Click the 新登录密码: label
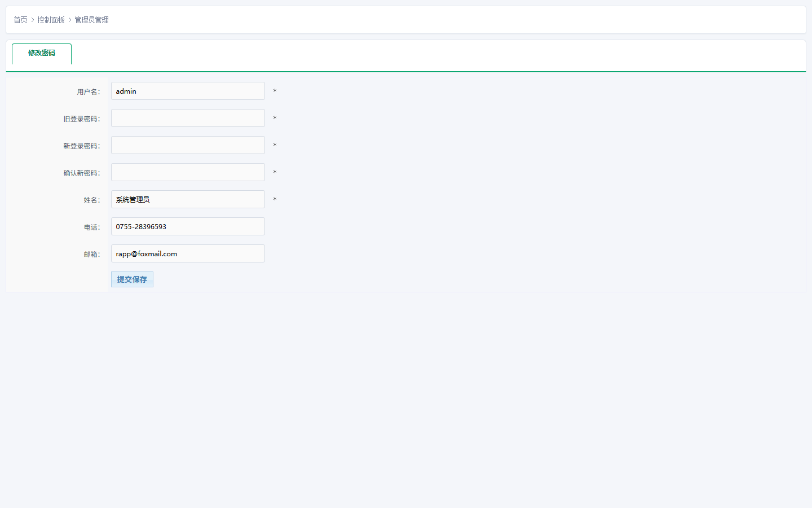Viewport: 812px width, 508px height. click(82, 146)
